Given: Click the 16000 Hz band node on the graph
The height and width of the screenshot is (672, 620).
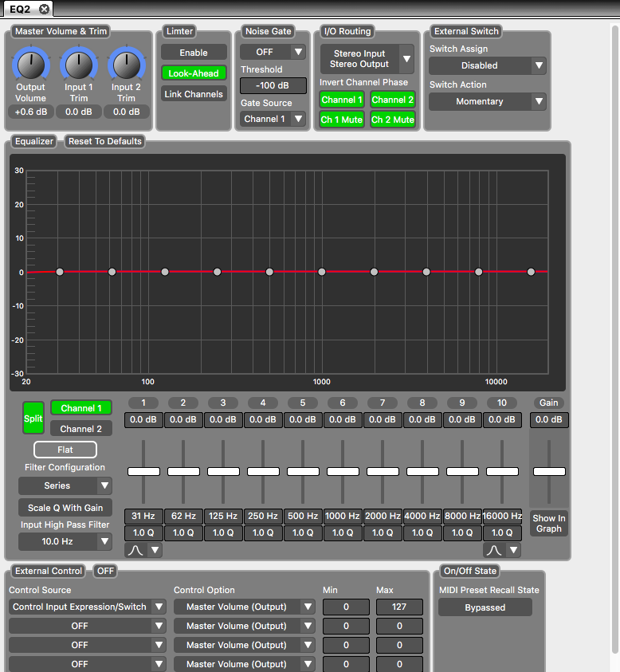Looking at the screenshot, I should (x=531, y=272).
